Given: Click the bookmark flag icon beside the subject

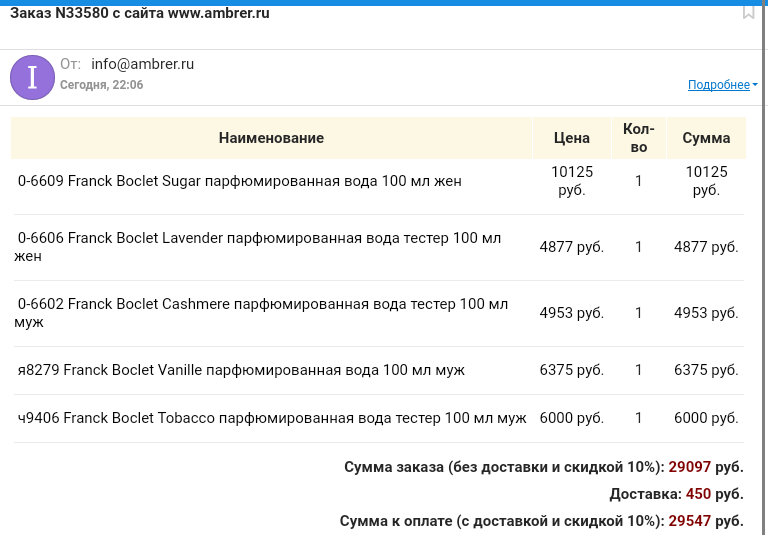Looking at the screenshot, I should (748, 12).
